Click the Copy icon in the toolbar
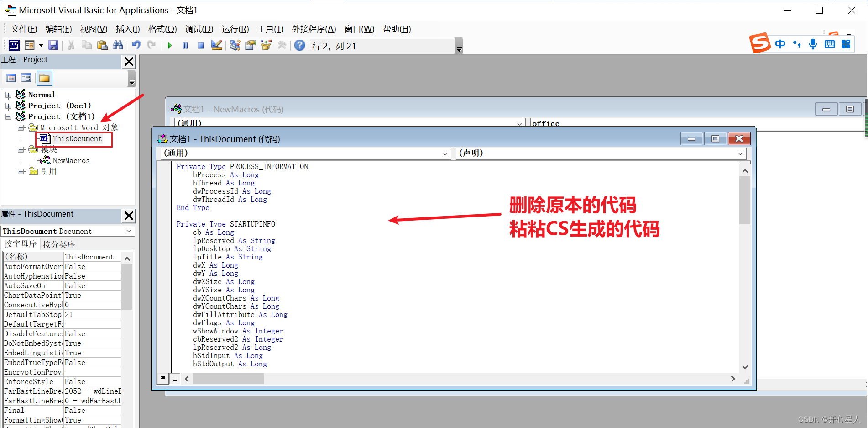Viewport: 868px width, 428px height. (x=87, y=45)
